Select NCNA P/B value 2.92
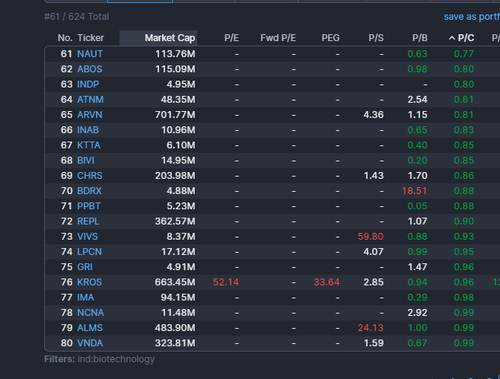 [417, 312]
